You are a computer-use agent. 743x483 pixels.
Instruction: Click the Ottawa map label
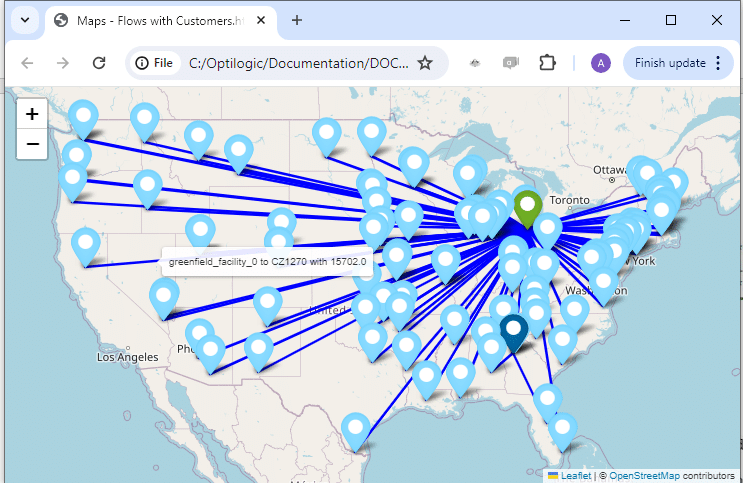[610, 170]
